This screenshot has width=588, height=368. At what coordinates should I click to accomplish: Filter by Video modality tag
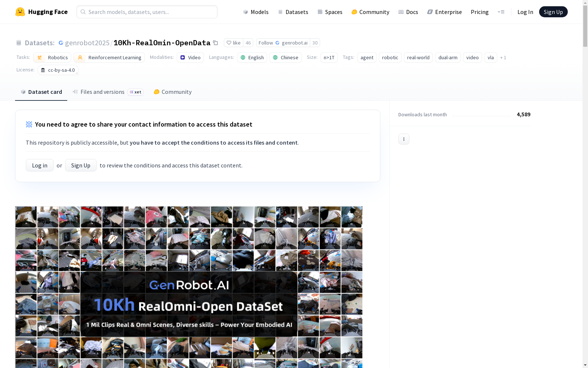point(190,57)
